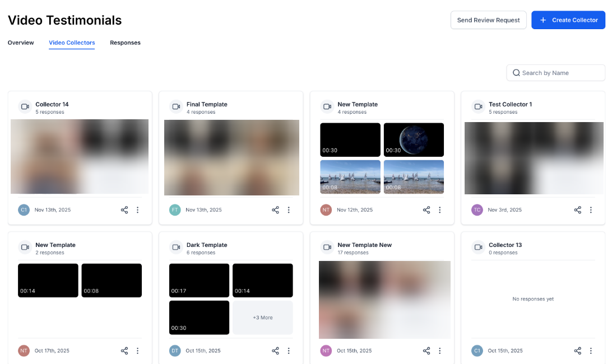Click share icon on Test Collector 1 card
Screen dimensions: 612x364
[577, 210]
